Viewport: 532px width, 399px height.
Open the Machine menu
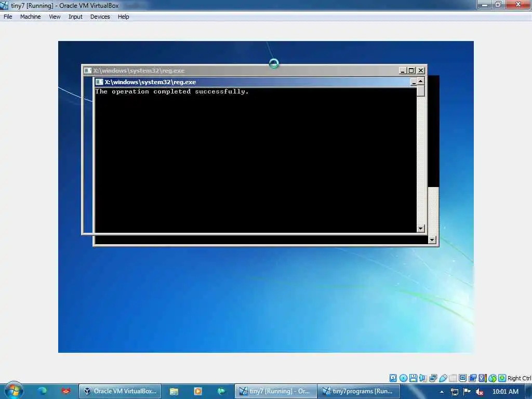pyautogui.click(x=31, y=17)
